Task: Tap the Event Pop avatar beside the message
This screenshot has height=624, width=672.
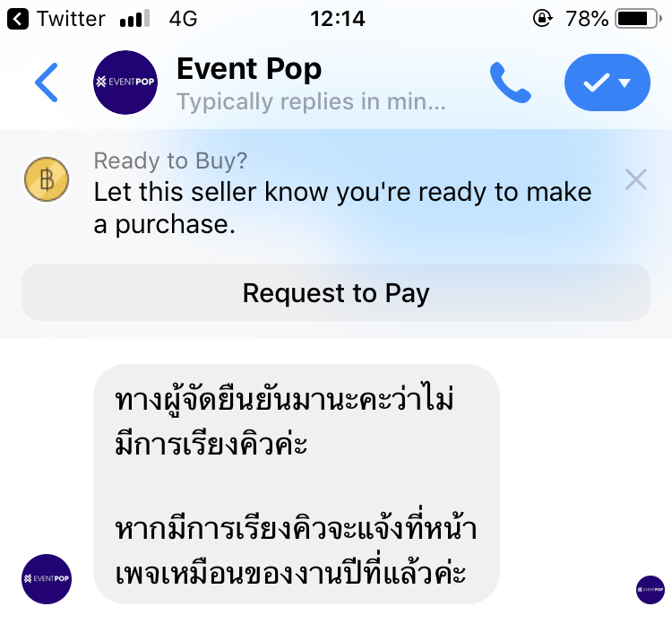Action: tap(47, 579)
